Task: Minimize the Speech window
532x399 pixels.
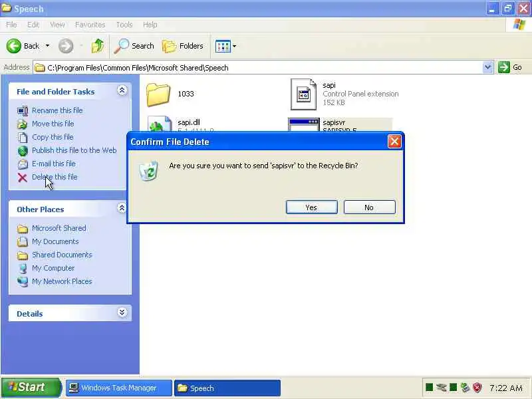Action: (x=492, y=9)
